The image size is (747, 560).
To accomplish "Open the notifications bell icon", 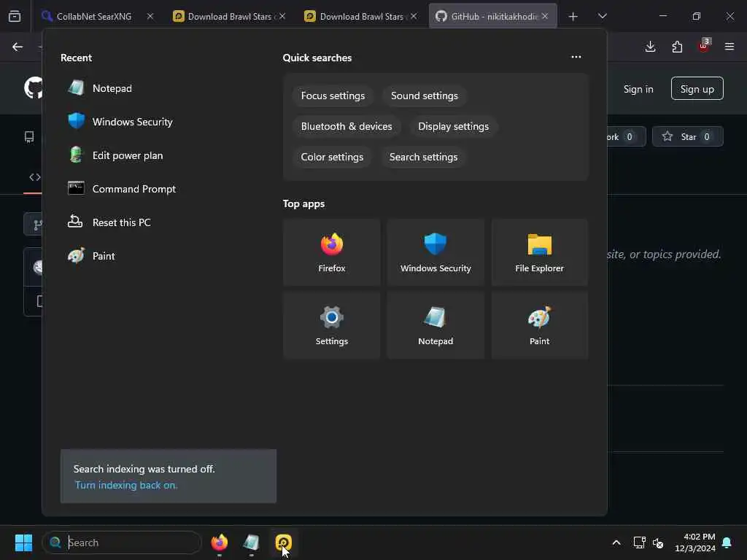I will (x=727, y=542).
